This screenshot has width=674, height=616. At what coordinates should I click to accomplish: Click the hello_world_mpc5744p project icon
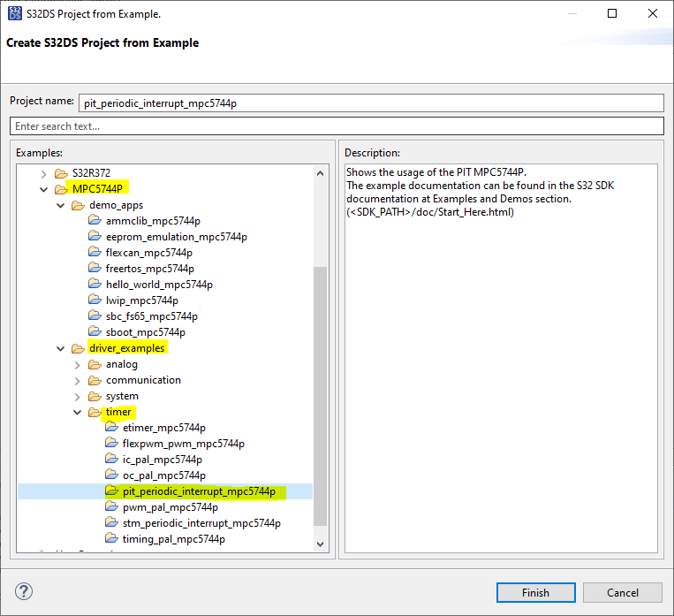coord(95,284)
